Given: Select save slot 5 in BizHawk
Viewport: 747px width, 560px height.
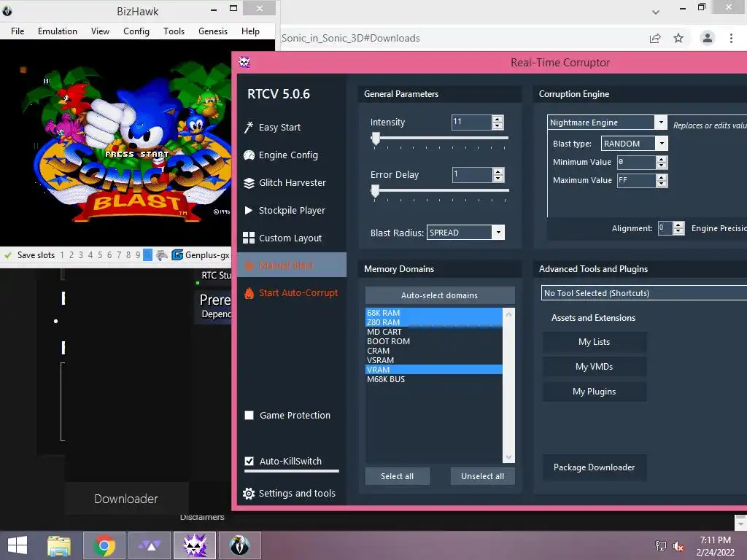Looking at the screenshot, I should [x=100, y=255].
